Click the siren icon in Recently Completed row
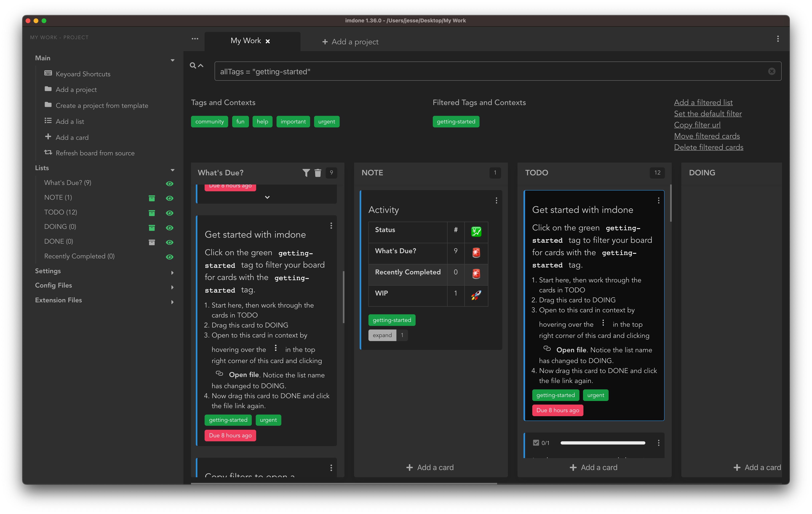This screenshot has width=812, height=514. (476, 274)
